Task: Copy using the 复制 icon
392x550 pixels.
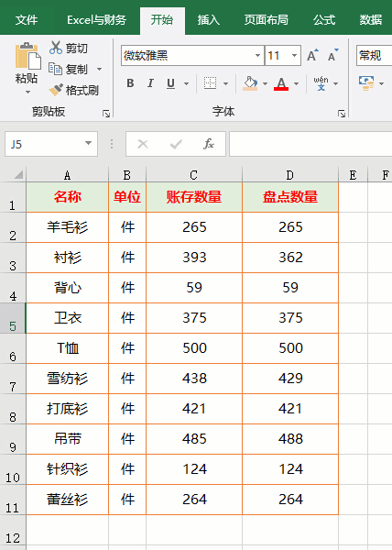Action: tap(55, 69)
